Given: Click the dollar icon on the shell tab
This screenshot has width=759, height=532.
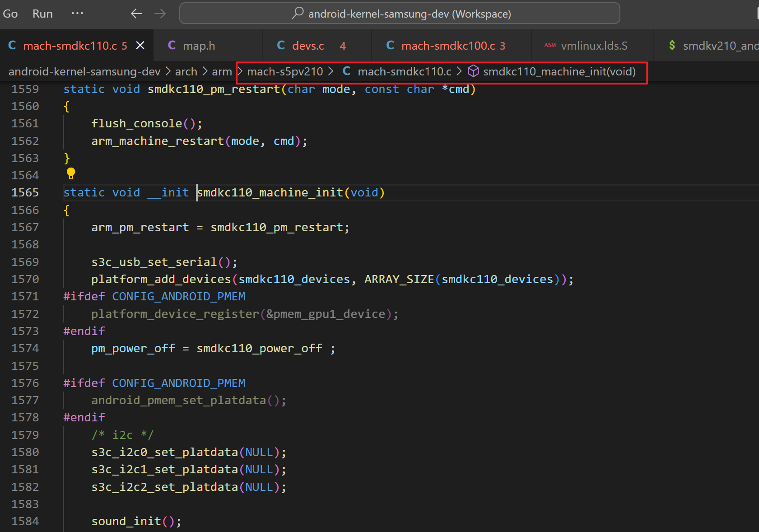Looking at the screenshot, I should [672, 45].
